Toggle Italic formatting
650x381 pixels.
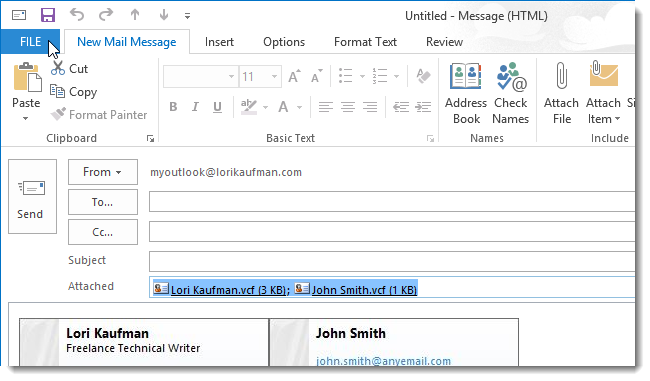pyautogui.click(x=195, y=107)
